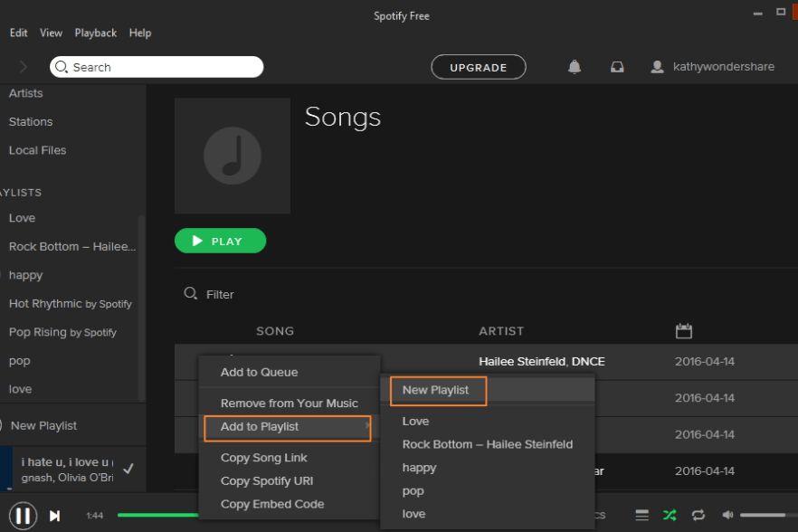798x532 pixels.
Task: Open Stations in the sidebar
Action: (31, 121)
